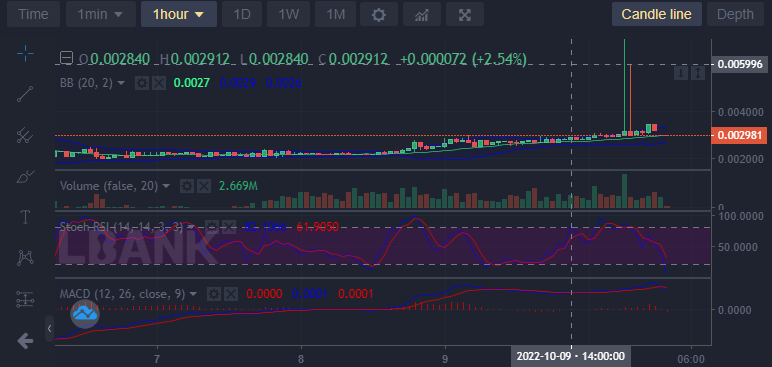Screen dimensions: 772x367
Task: Select the 1W timeframe
Action: 289,14
